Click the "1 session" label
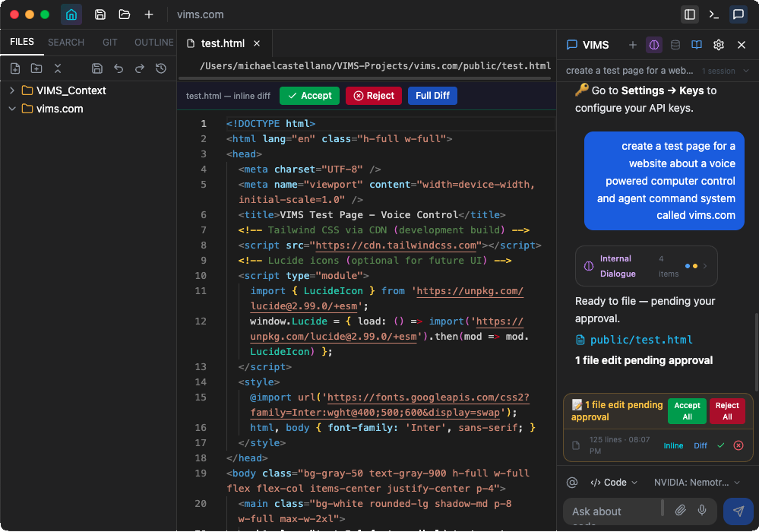759x532 pixels. coord(718,71)
